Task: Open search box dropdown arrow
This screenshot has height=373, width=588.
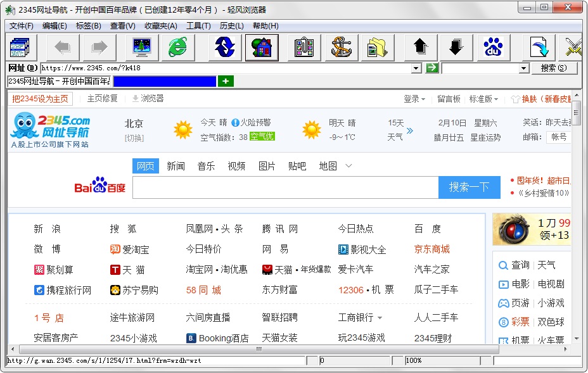Action: pyautogui.click(x=523, y=68)
